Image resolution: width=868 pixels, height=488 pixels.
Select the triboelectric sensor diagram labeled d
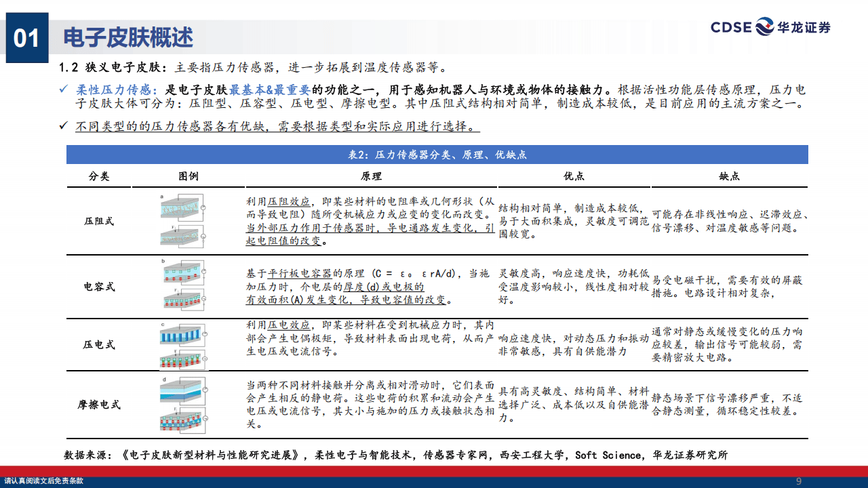click(x=182, y=403)
